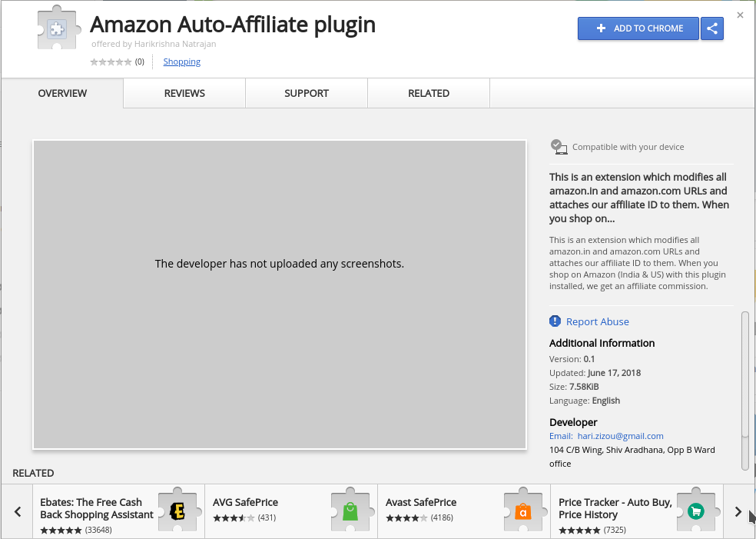Click the RELATED section heading
756x539 pixels.
point(33,473)
